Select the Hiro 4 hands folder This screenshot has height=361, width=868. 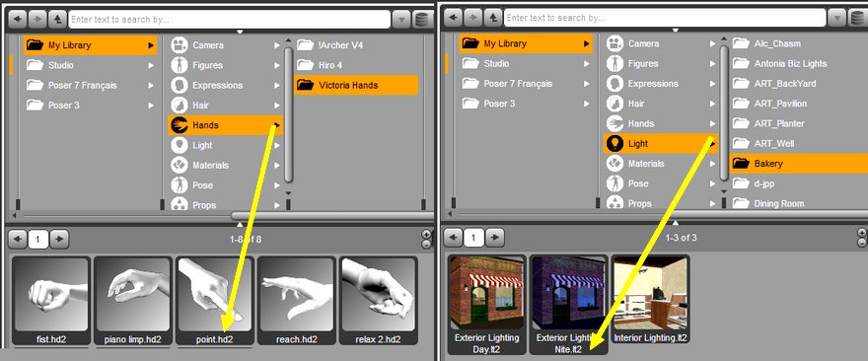(356, 65)
